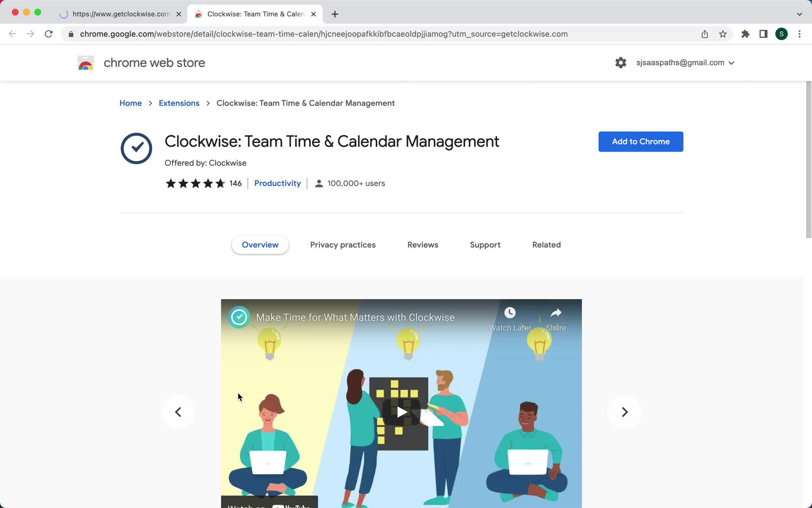Open the sjsaaspaths@gmail.com account dropdown
The image size is (812, 508).
coord(685,63)
